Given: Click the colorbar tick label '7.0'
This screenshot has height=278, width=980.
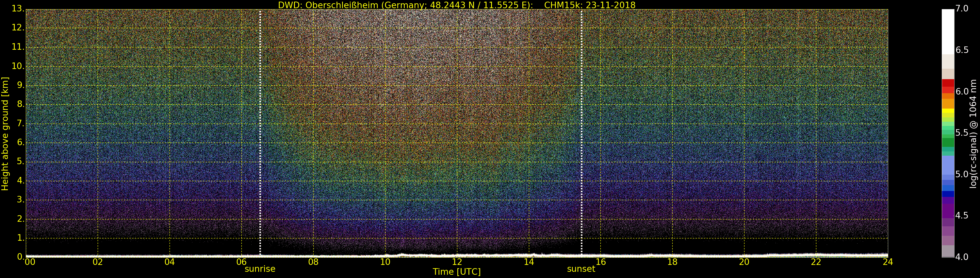Looking at the screenshot, I should click(x=962, y=9).
